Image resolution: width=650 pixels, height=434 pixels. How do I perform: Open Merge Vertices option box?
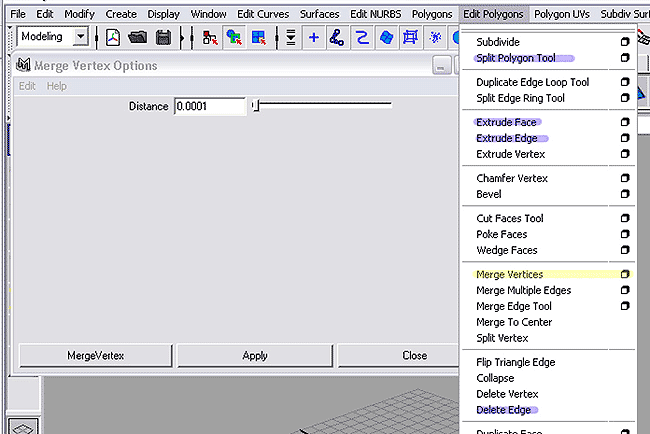pos(625,274)
